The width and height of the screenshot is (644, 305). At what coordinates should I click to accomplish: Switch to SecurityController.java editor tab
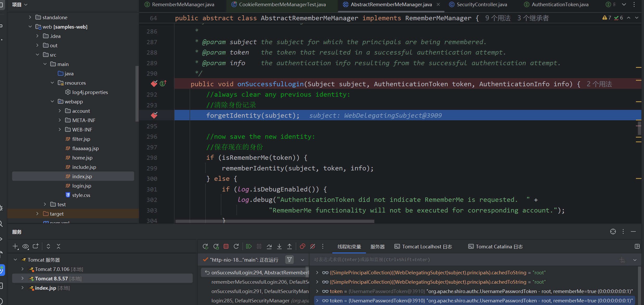482,4
